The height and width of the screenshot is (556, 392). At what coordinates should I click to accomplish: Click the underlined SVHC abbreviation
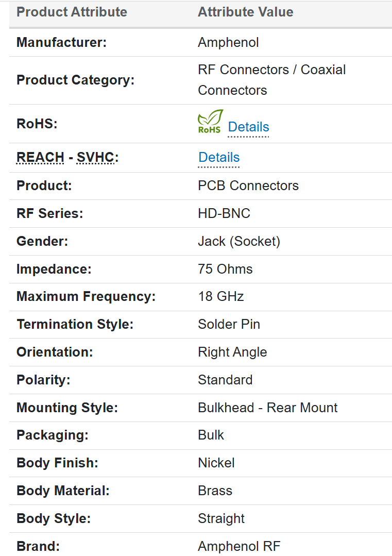pos(95,157)
